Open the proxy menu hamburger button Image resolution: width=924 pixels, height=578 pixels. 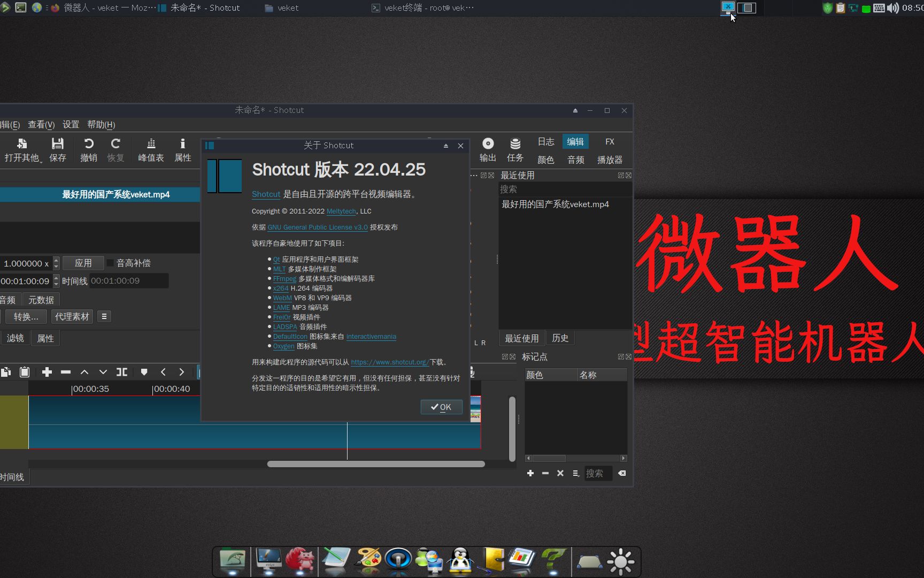[104, 316]
